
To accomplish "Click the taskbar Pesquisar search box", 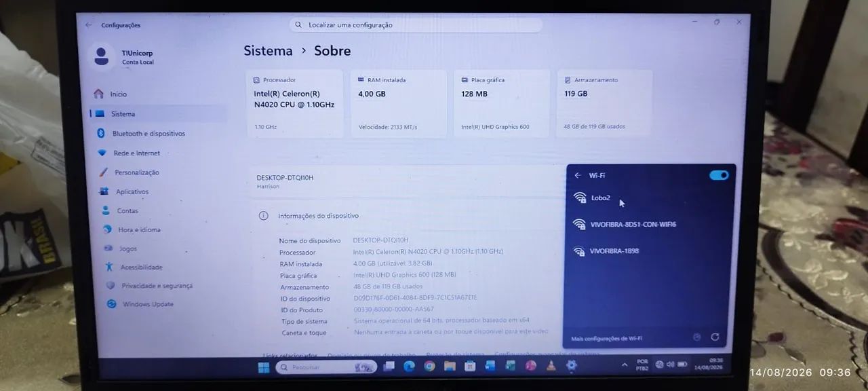I will (x=326, y=367).
